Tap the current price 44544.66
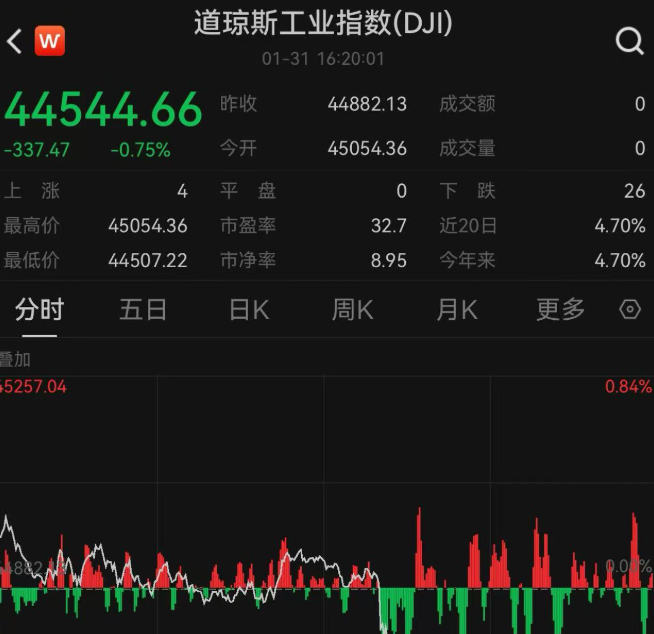Viewport: 654px width, 634px height. coord(103,109)
